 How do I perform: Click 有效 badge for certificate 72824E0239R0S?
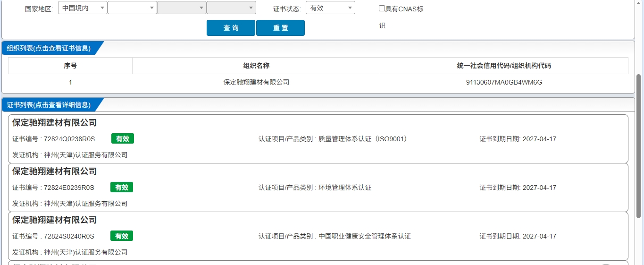pyautogui.click(x=122, y=188)
